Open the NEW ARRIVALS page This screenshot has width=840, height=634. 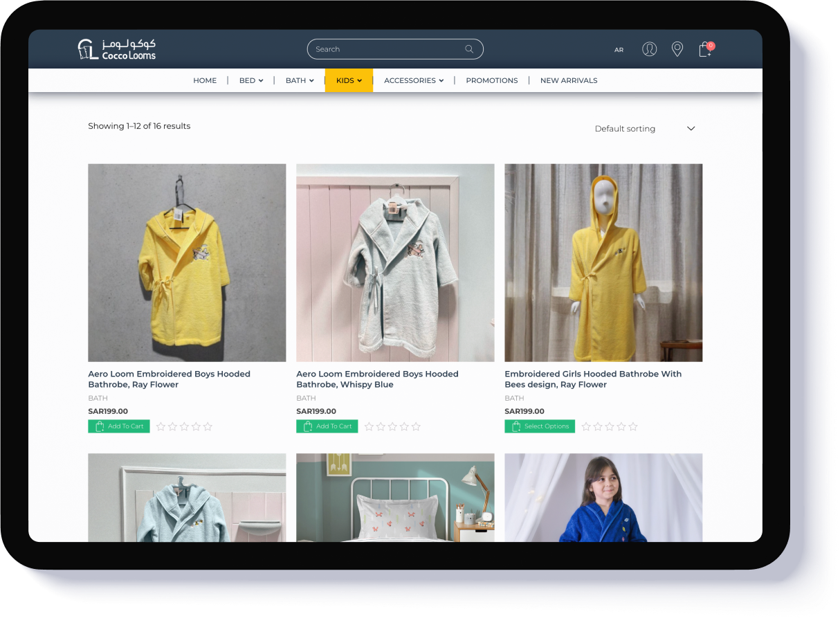tap(569, 80)
